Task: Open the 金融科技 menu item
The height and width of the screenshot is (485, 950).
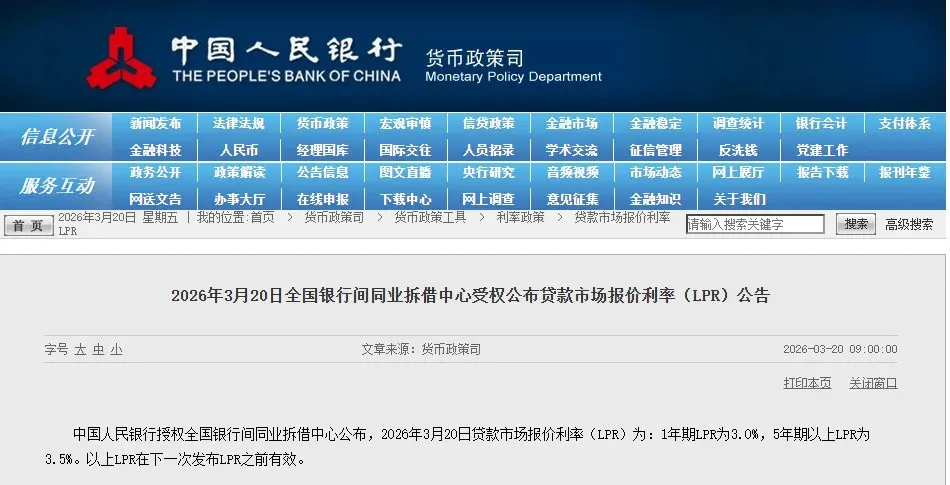Action: point(155,150)
